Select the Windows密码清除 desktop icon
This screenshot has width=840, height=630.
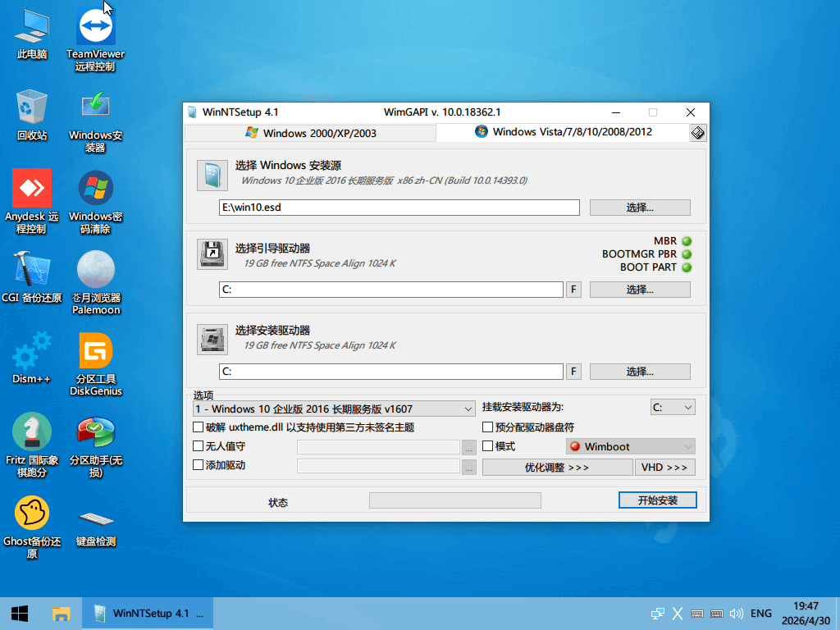coord(95,202)
